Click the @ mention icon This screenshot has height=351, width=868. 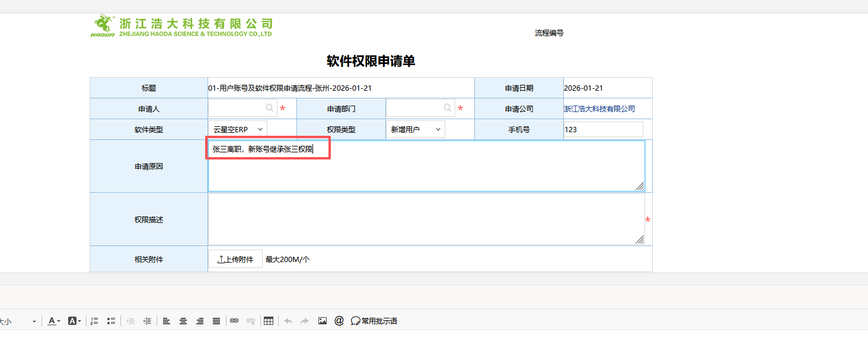coord(339,321)
